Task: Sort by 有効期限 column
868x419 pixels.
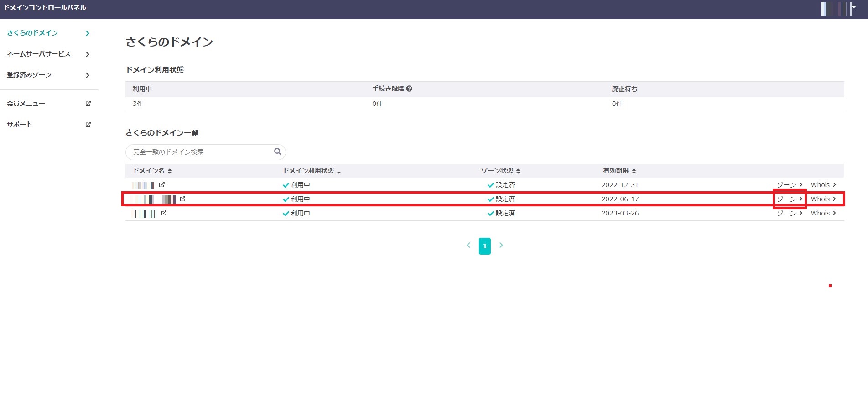Action: coord(619,171)
